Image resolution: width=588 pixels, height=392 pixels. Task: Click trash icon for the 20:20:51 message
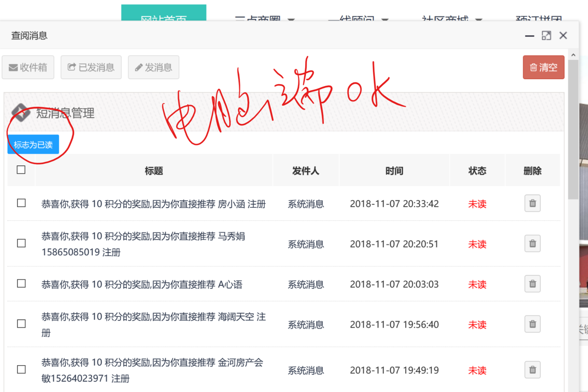point(532,244)
